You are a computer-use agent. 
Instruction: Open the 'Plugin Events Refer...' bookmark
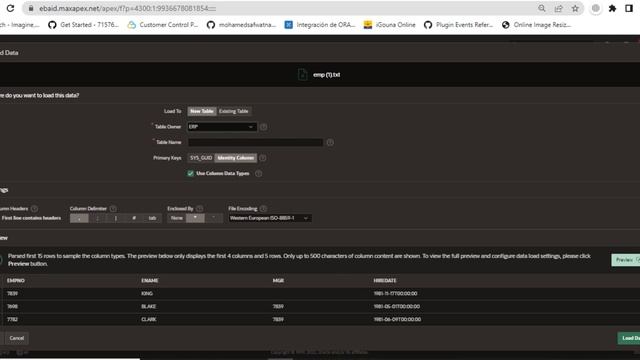[x=458, y=25]
